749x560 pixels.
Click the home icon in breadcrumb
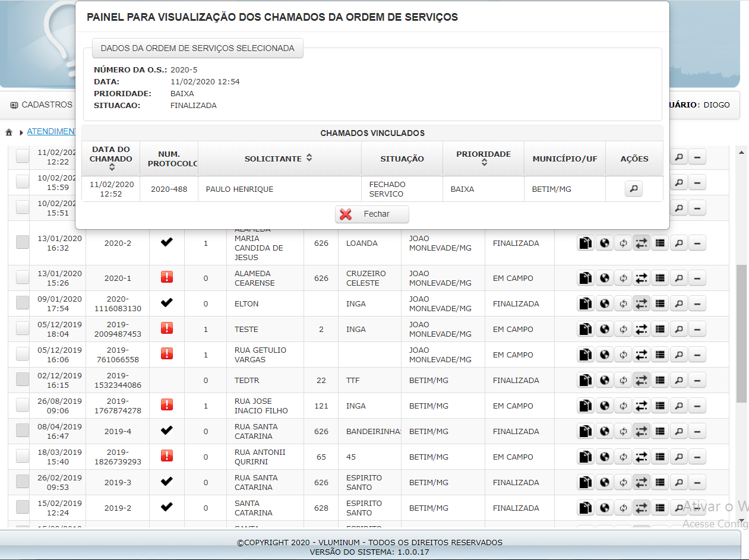pyautogui.click(x=9, y=132)
